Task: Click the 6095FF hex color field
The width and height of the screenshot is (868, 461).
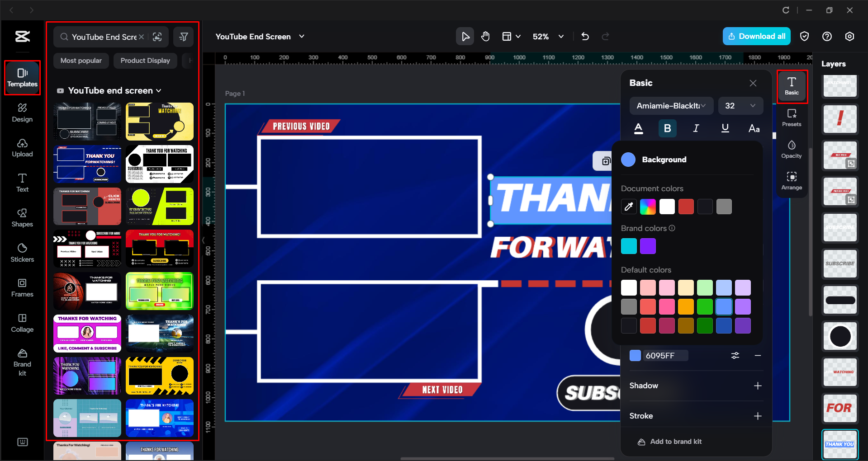Action: 665,356
